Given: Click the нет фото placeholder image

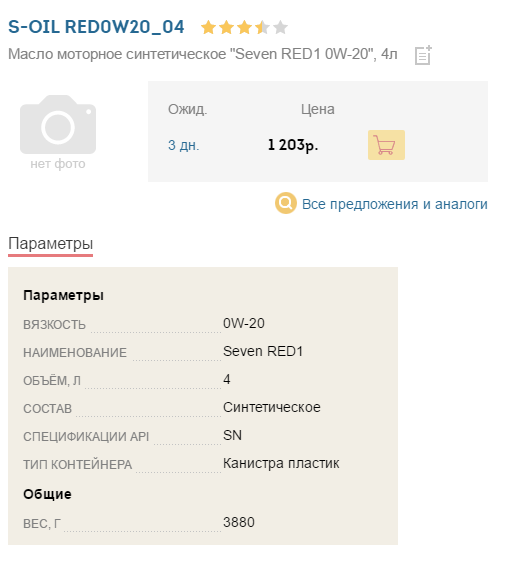Looking at the screenshot, I should (58, 132).
